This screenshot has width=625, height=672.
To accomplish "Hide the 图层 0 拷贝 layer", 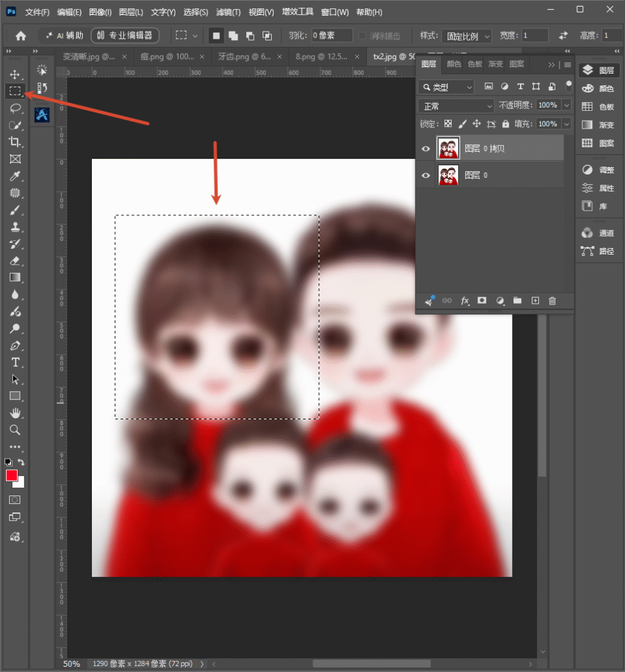I will (x=425, y=149).
